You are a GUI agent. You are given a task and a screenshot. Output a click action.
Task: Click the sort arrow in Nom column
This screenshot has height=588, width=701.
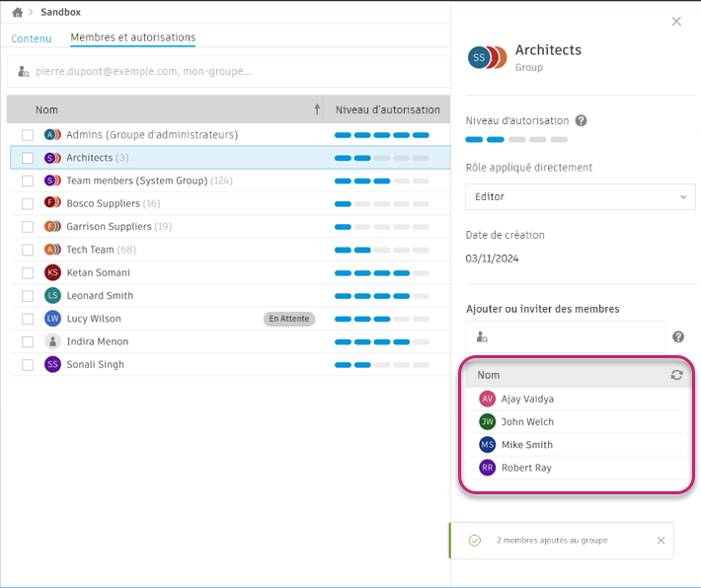(317, 110)
